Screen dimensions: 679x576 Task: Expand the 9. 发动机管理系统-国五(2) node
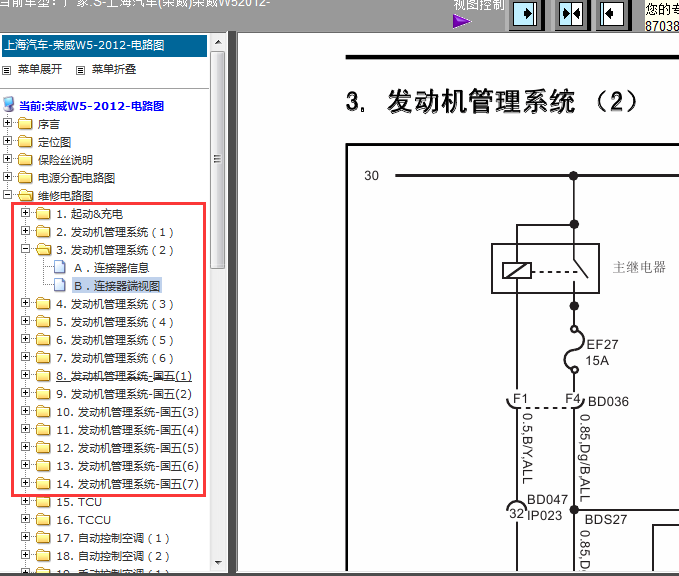tap(25, 392)
